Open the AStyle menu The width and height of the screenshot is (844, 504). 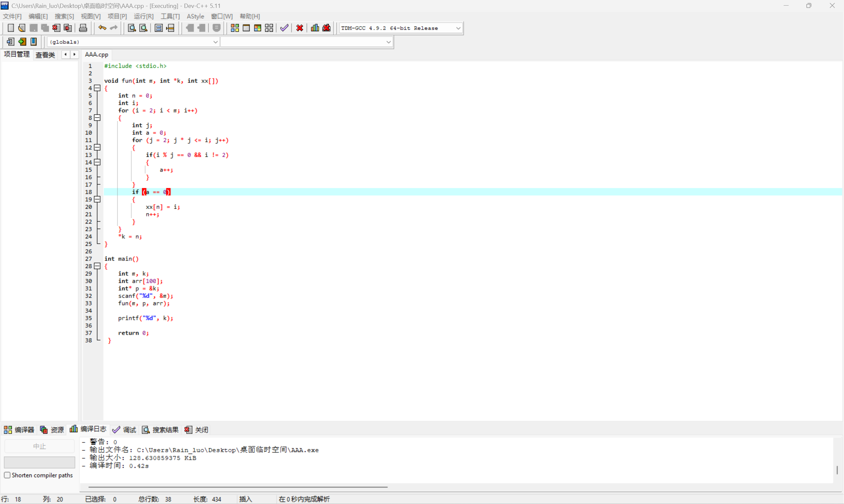tap(195, 16)
